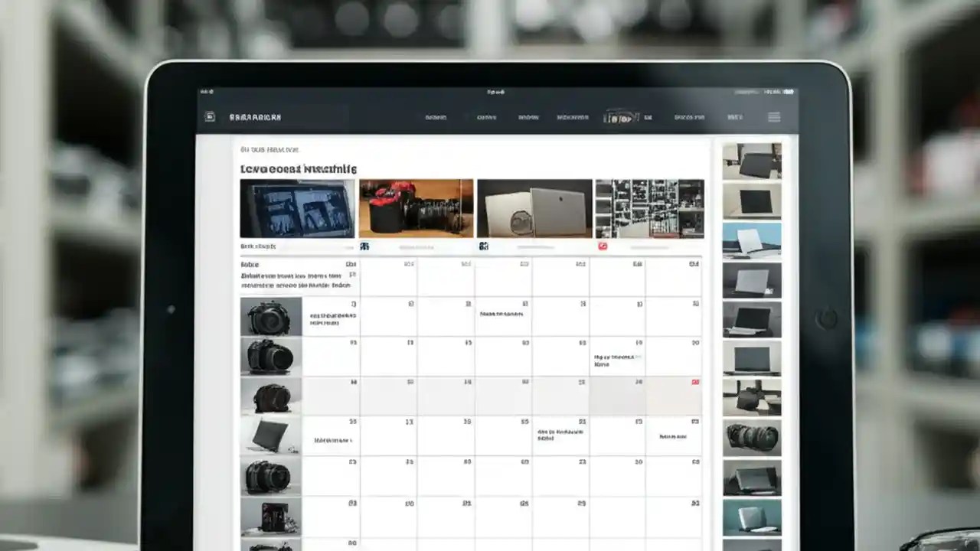Open the hamburger menu in the top navigation bar
The image size is (980, 551).
774,116
